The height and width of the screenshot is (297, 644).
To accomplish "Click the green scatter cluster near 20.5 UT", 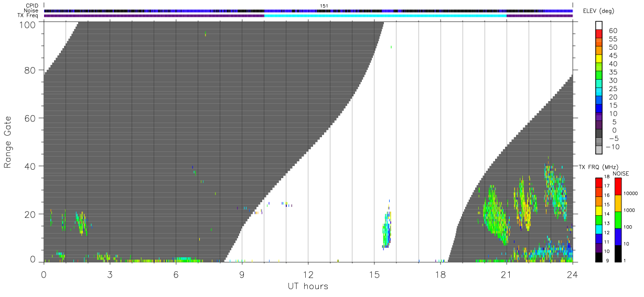I will [496, 215].
